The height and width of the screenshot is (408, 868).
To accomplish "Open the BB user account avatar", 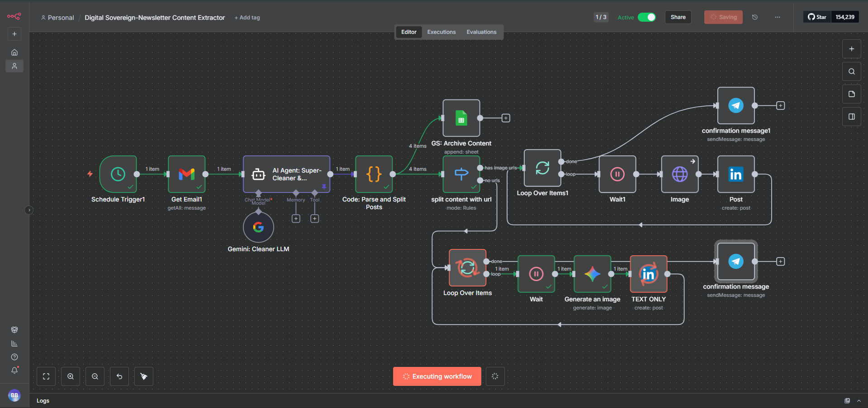I will (x=14, y=395).
